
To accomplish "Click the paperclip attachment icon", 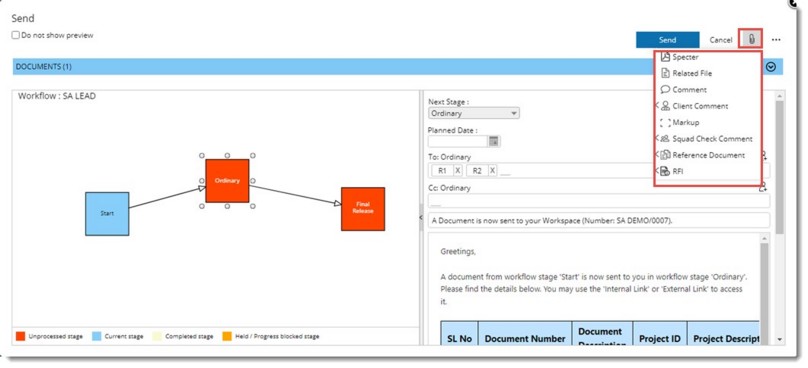I will 751,39.
